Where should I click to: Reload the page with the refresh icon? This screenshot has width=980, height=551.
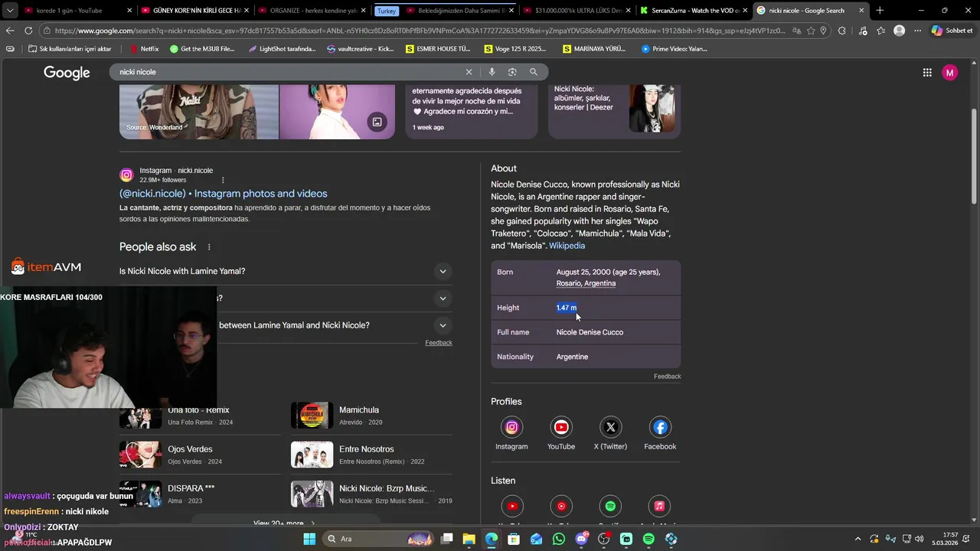click(x=28, y=31)
